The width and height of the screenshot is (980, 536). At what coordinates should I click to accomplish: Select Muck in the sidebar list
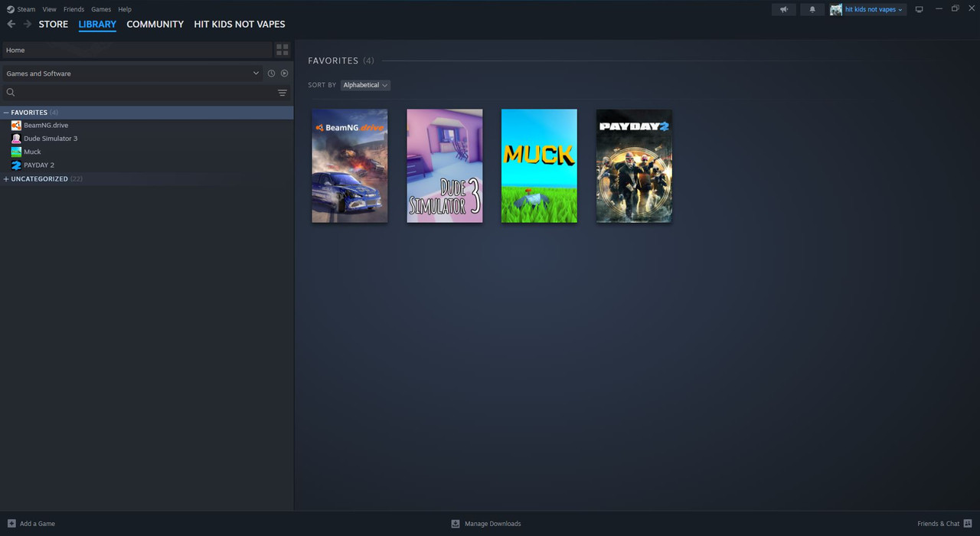point(32,152)
